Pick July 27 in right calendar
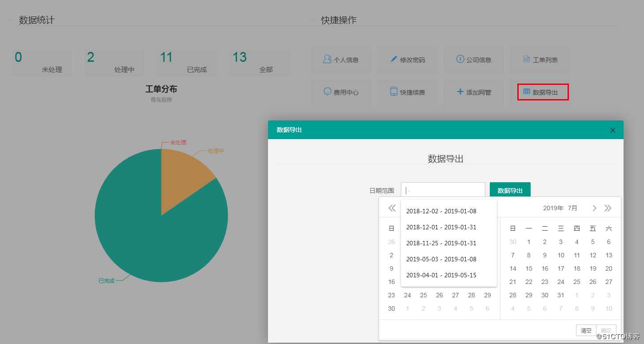 609,282
